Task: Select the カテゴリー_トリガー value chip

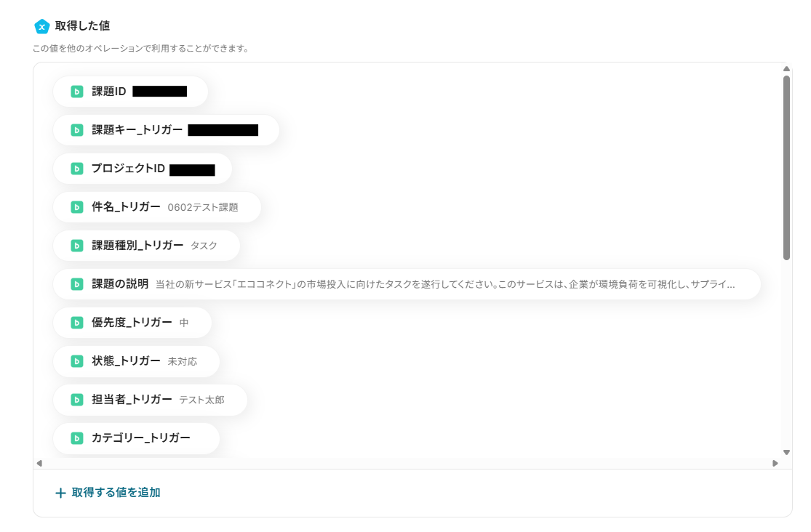Action: 136,438
